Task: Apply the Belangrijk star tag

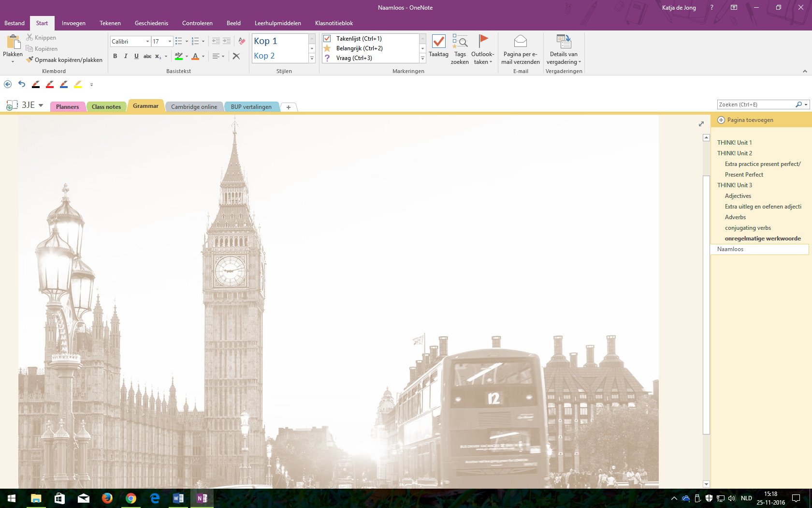Action: [327, 48]
